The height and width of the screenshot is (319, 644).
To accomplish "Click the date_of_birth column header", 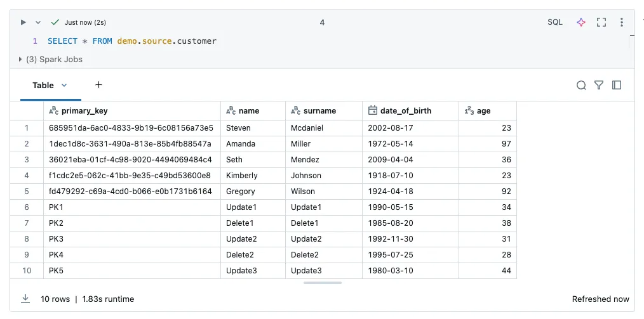I will (x=405, y=110).
